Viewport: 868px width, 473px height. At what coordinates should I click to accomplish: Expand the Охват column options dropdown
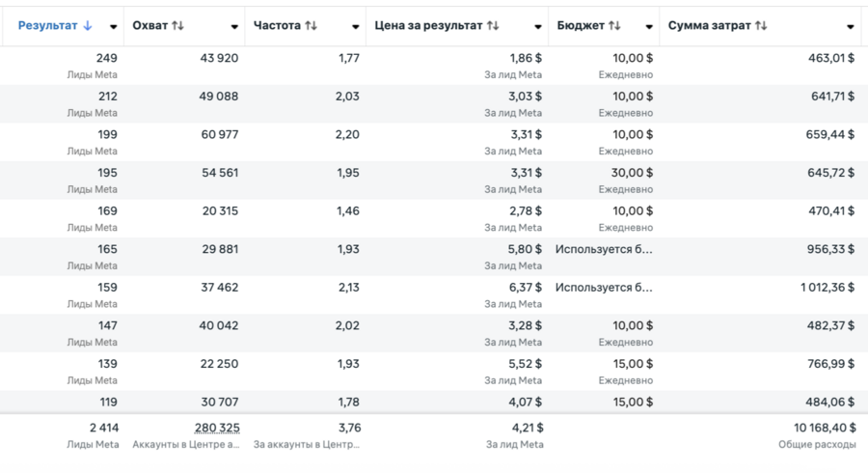click(x=233, y=27)
